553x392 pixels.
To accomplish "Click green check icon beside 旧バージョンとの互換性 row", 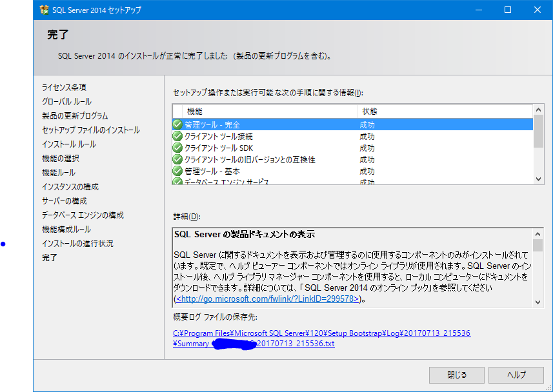I will [177, 159].
